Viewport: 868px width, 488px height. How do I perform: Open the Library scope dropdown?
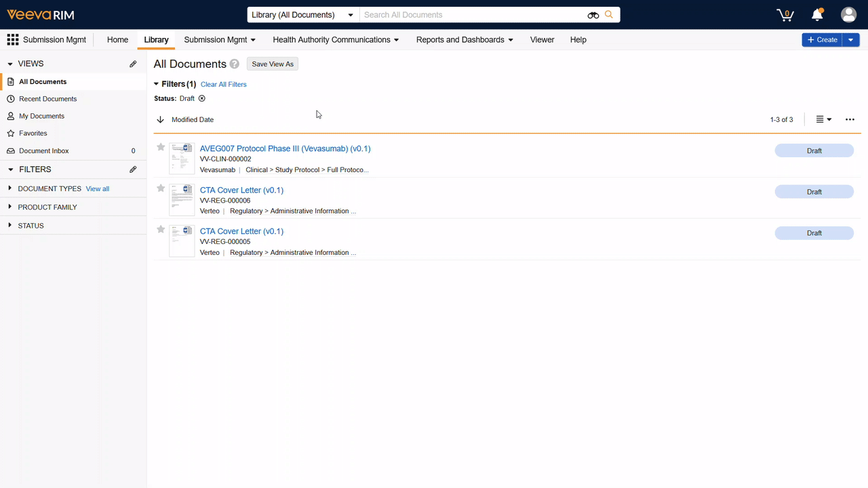(x=302, y=14)
